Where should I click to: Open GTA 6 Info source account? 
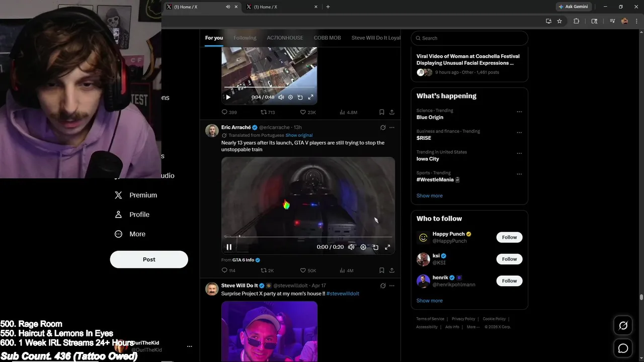[x=246, y=260]
